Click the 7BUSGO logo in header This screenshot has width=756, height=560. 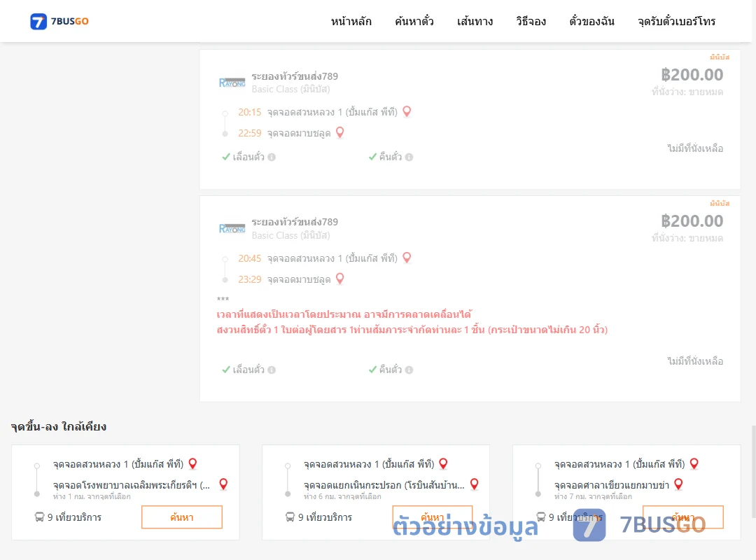pyautogui.click(x=59, y=21)
